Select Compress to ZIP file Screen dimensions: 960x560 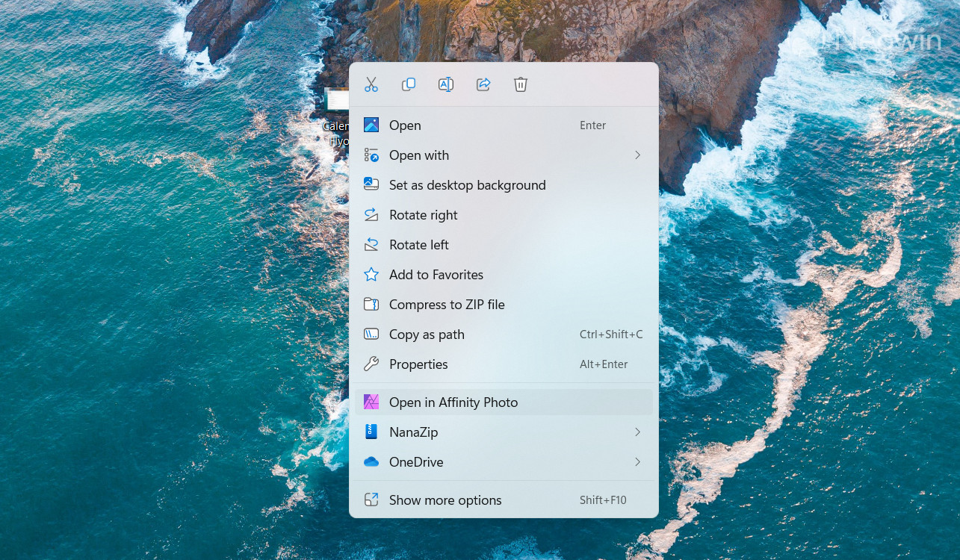(x=504, y=305)
